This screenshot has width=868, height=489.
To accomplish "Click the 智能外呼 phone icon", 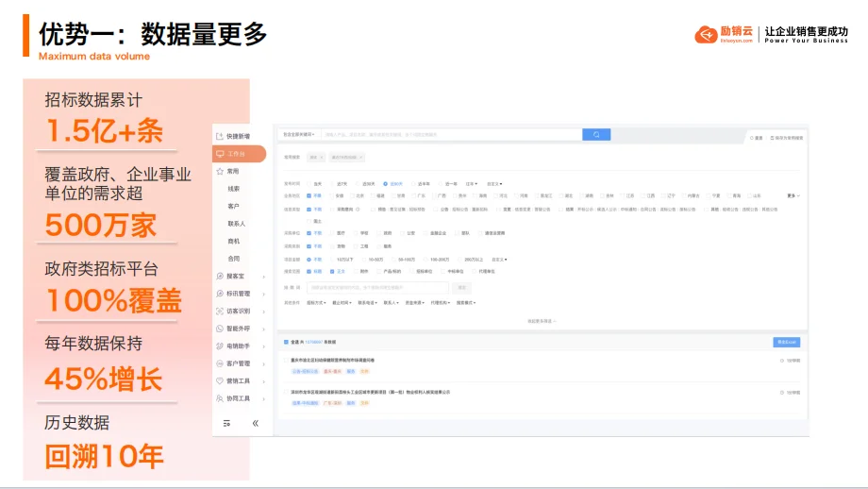I will click(220, 329).
